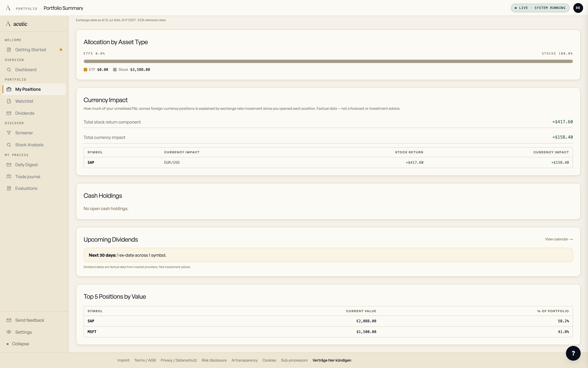Click the Next 30 days dividend banner
This screenshot has width=588, height=368.
(328, 255)
